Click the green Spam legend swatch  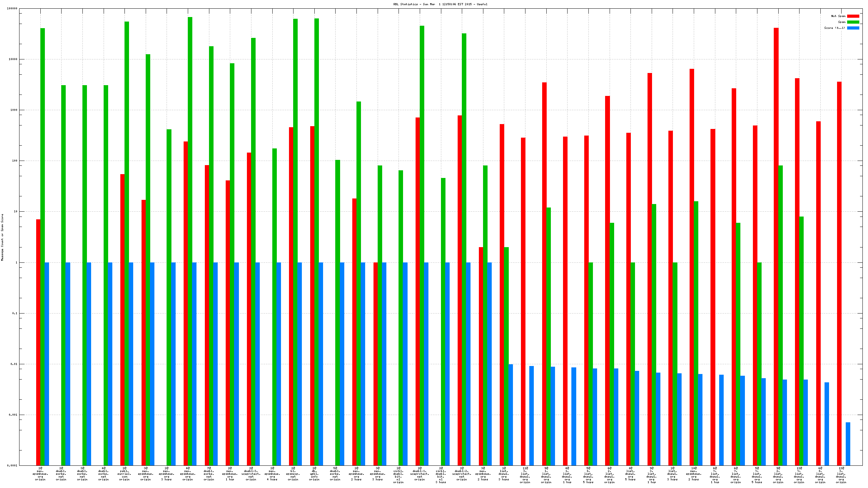point(853,22)
